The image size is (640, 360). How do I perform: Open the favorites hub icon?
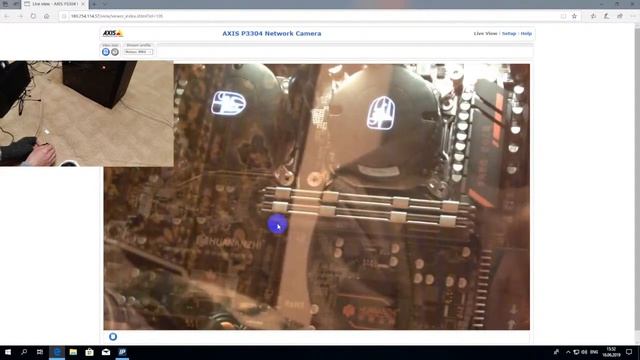(593, 16)
